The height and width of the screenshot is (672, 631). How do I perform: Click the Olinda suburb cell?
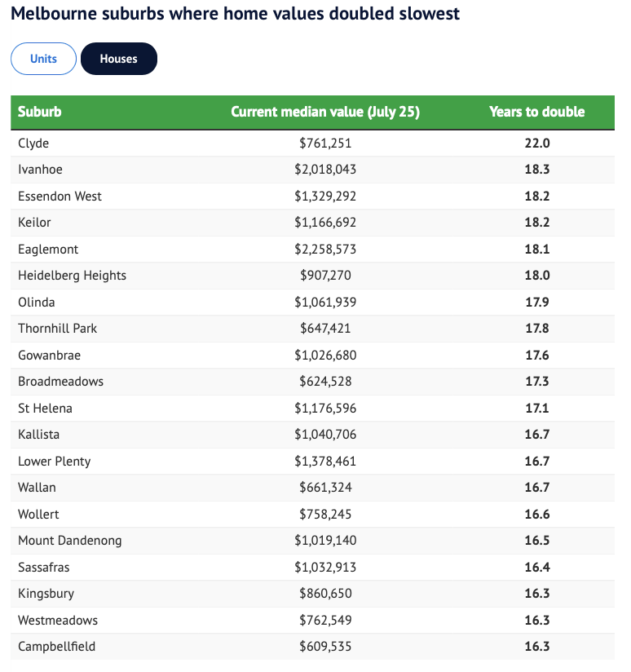click(37, 302)
